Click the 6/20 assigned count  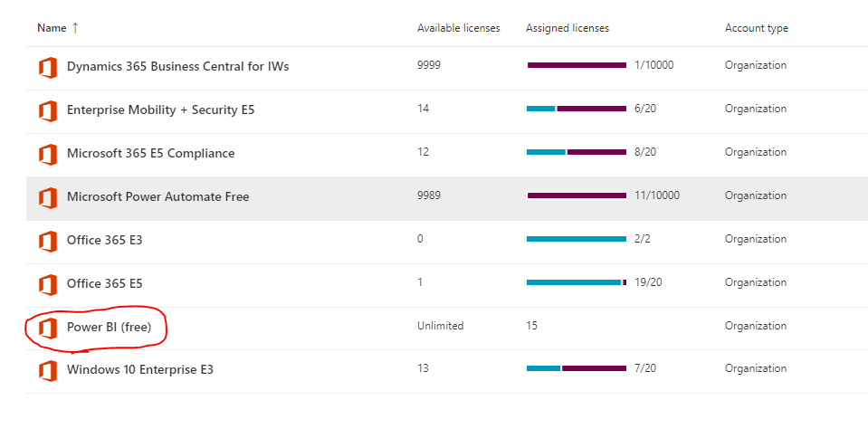(x=645, y=109)
